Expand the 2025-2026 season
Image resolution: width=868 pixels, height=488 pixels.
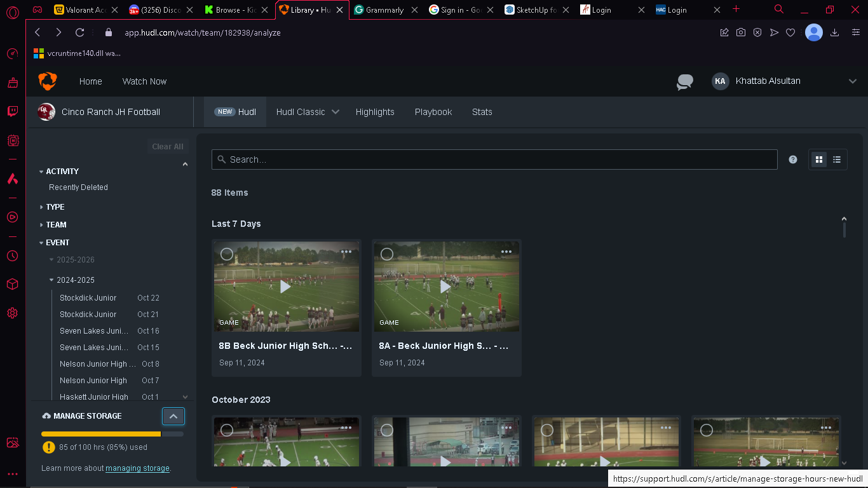click(x=72, y=260)
